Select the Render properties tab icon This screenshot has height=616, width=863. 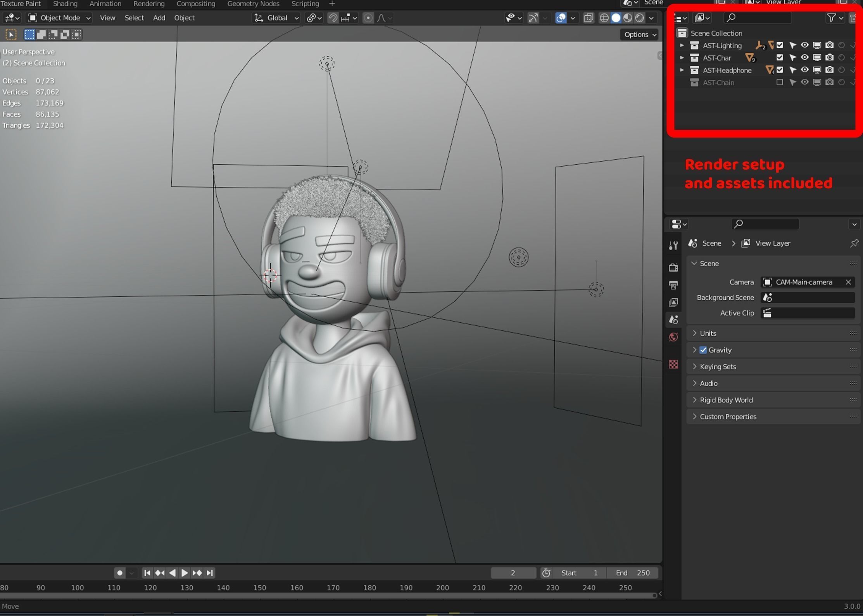pos(673,267)
